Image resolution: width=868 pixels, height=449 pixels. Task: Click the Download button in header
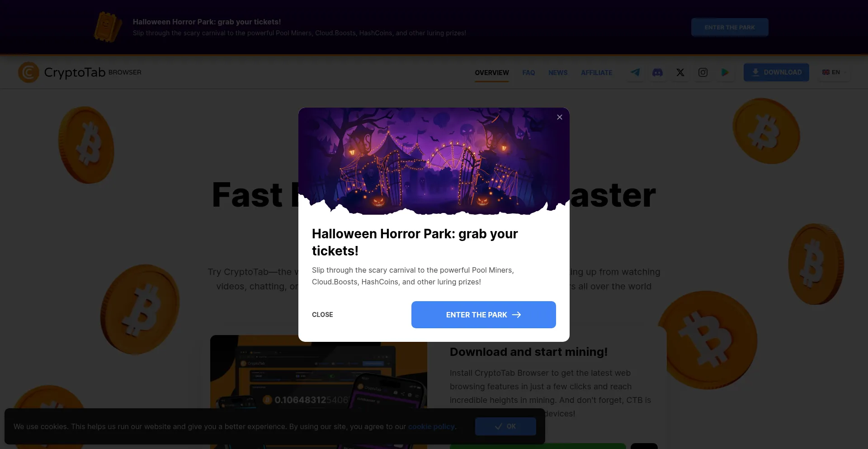(776, 72)
